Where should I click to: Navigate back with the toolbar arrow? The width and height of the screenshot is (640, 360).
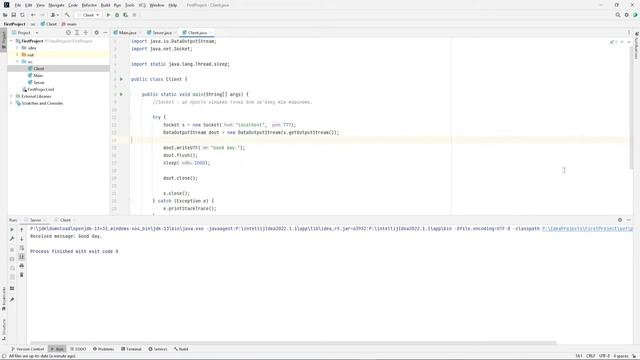point(33,15)
